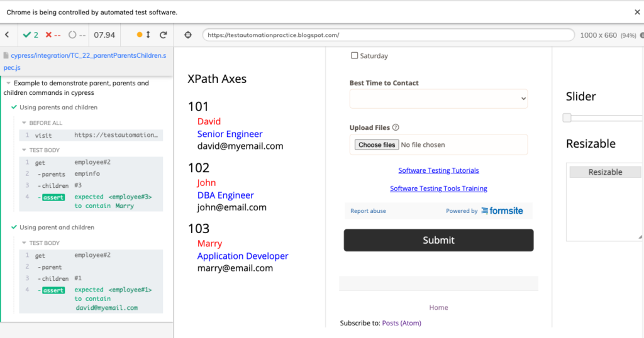Toggle auto-scrolling with the orange dot arrows icon
Viewport: 644px width, 338px height.
(144, 35)
